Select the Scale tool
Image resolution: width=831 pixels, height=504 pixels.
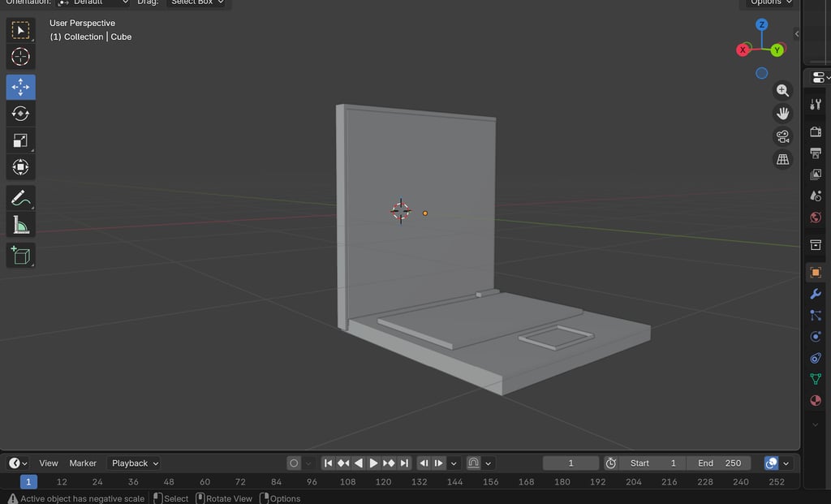pos(20,140)
